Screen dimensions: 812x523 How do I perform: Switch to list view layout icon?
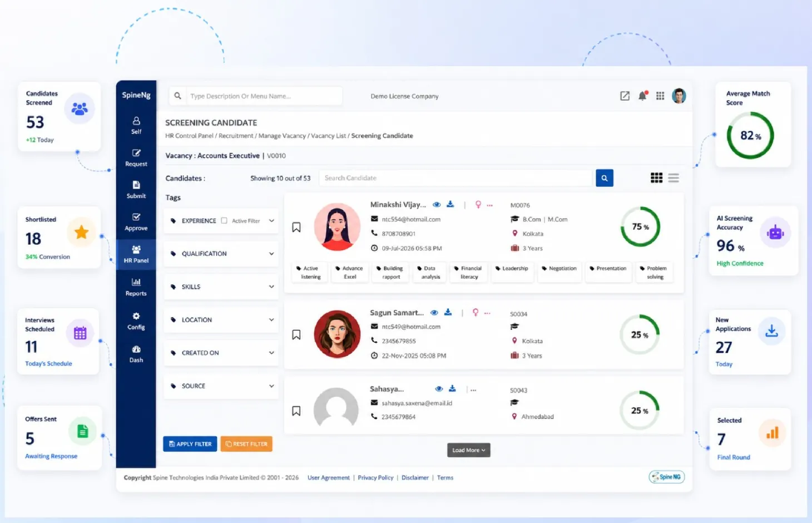click(674, 178)
